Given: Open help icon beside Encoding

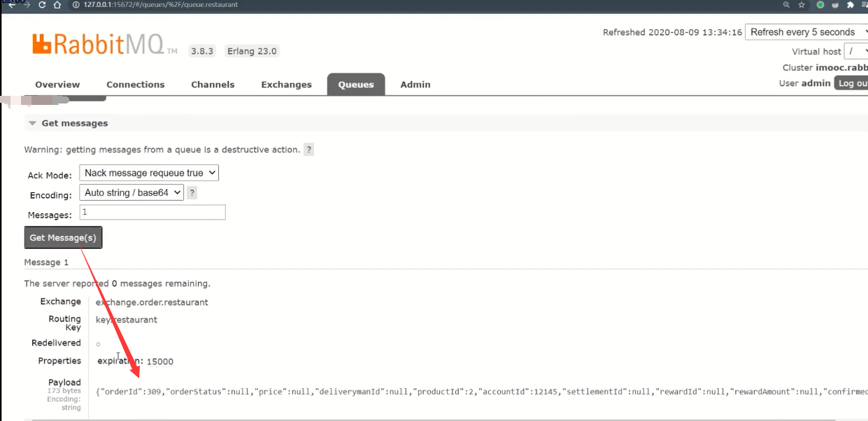Looking at the screenshot, I should (x=192, y=193).
